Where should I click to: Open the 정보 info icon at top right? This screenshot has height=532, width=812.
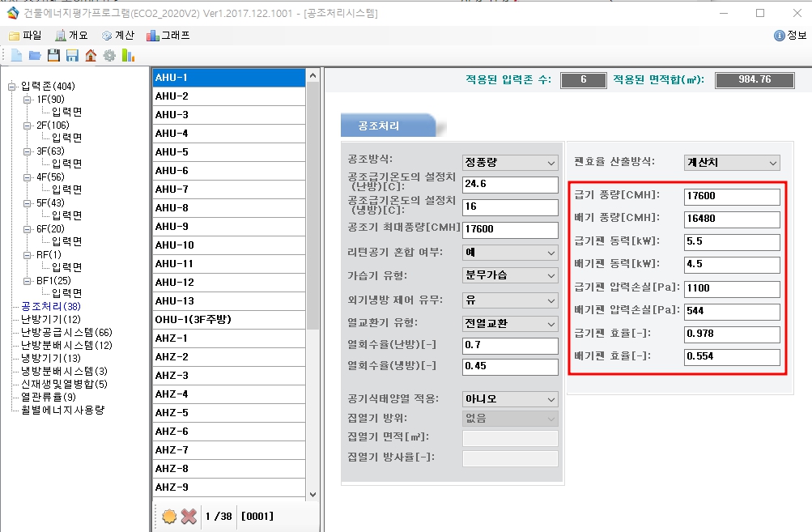click(780, 36)
